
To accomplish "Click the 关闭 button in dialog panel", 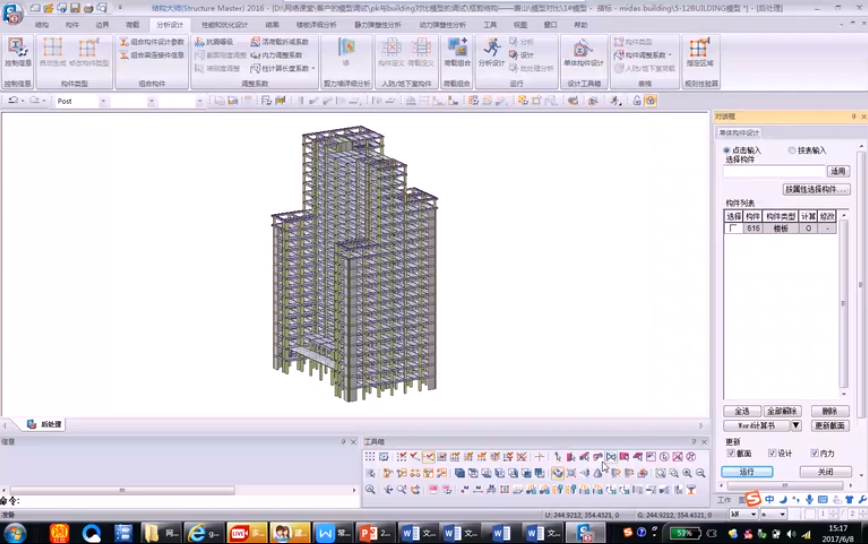I will pyautogui.click(x=825, y=472).
